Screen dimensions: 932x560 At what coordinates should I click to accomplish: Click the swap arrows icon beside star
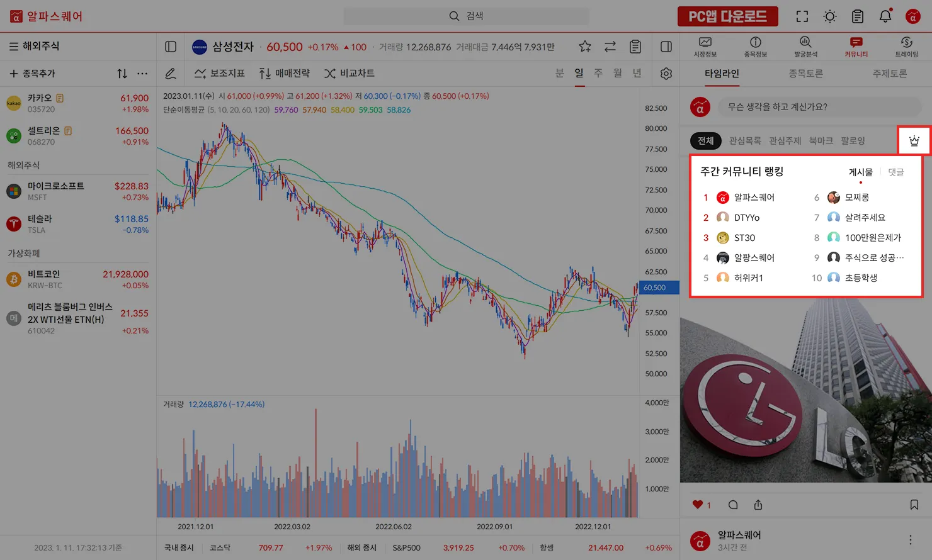[x=610, y=47]
